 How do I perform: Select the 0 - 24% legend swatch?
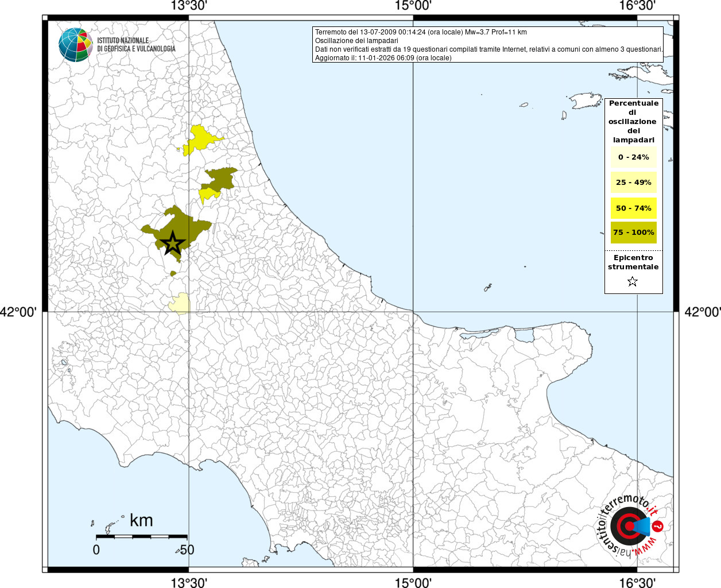tap(633, 157)
